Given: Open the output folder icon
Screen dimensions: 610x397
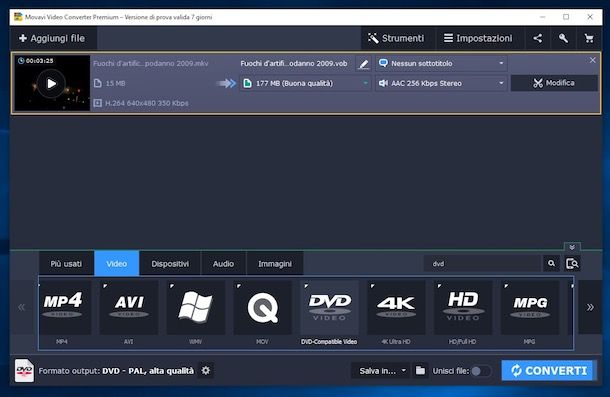Looking at the screenshot, I should tap(420, 371).
